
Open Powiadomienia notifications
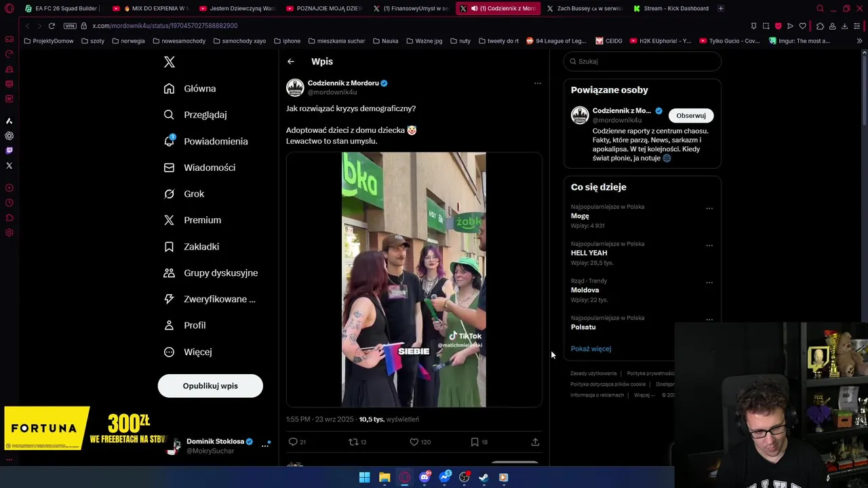[x=206, y=141]
